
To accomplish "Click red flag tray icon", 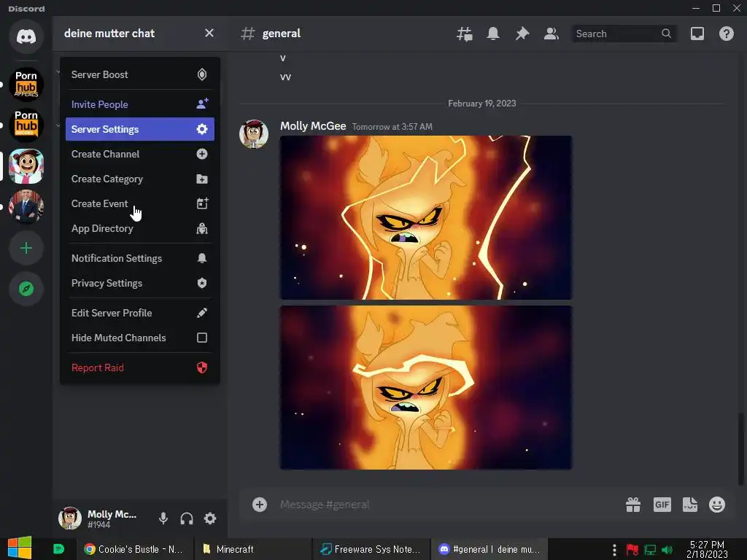I will (632, 550).
